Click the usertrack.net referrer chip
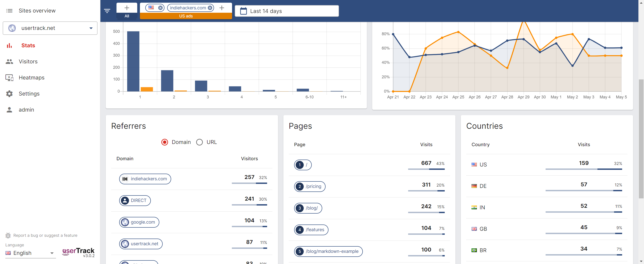This screenshot has height=264, width=644. 141,244
